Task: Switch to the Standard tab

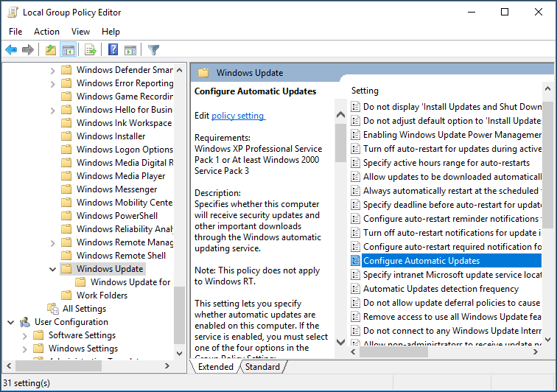Action: (x=262, y=367)
